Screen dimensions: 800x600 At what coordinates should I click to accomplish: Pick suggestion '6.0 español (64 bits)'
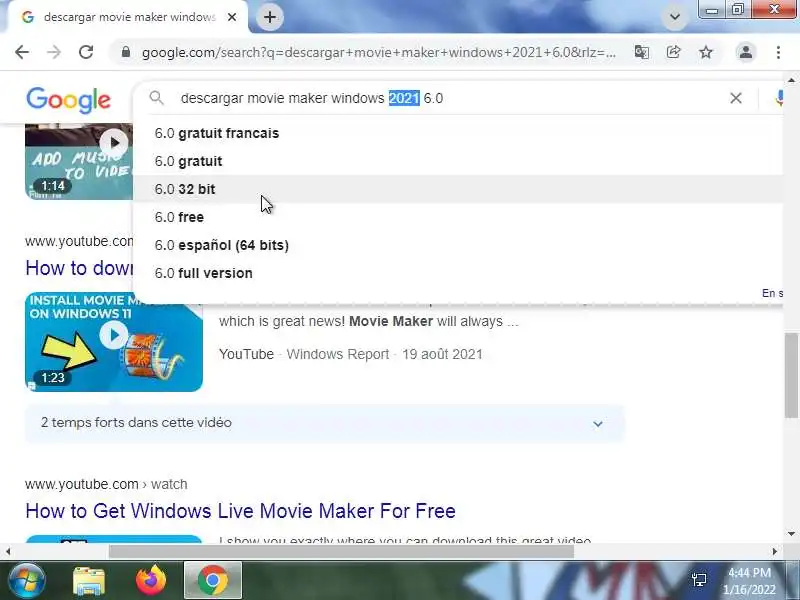[x=458, y=245]
